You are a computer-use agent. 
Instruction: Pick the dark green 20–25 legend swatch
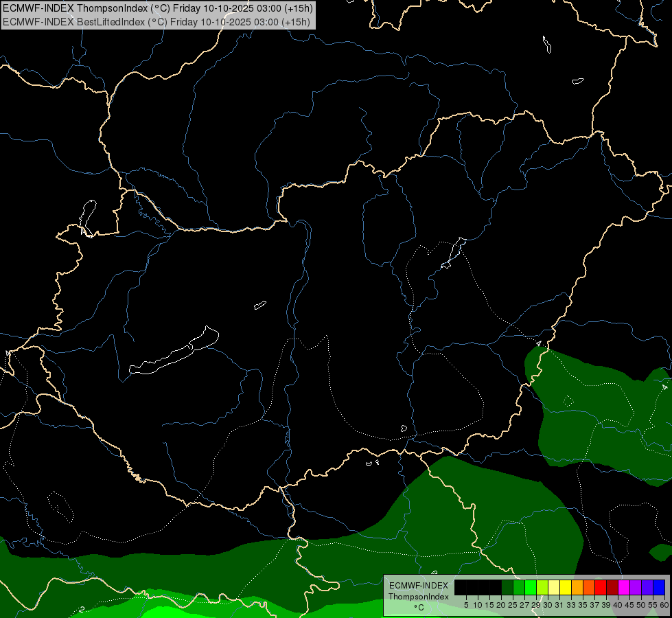point(507,587)
